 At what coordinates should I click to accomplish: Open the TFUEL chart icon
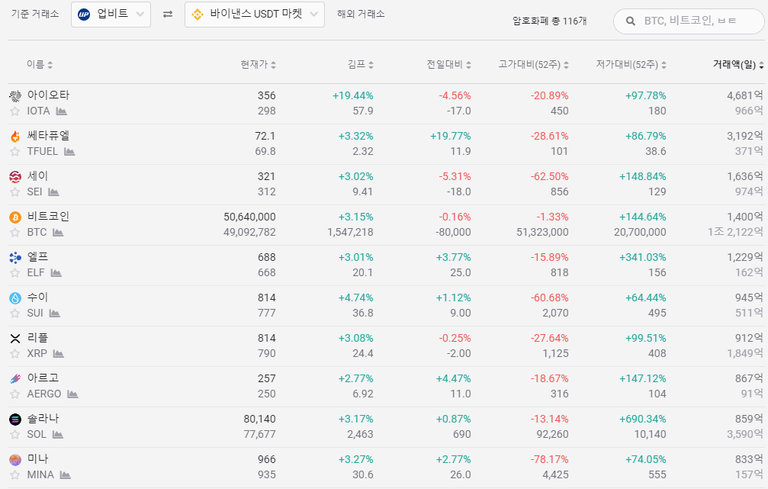coord(69,152)
